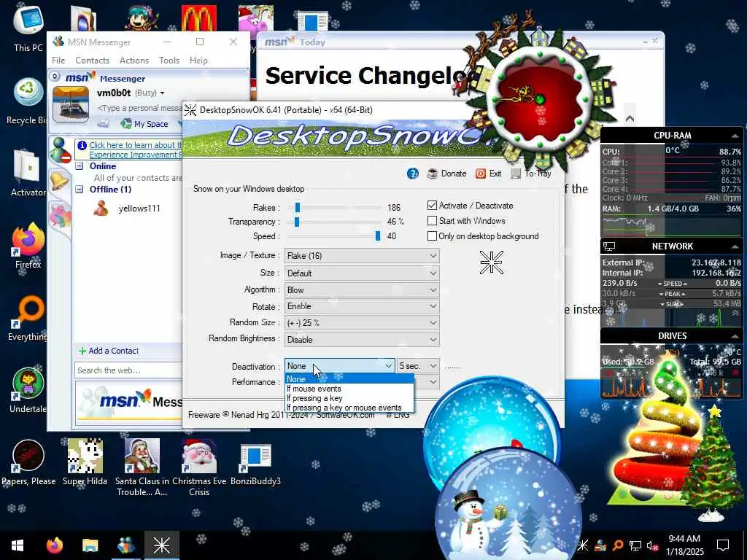Click the MSN contacts tab icon
The width and height of the screenshot is (747, 560).
tap(61, 149)
